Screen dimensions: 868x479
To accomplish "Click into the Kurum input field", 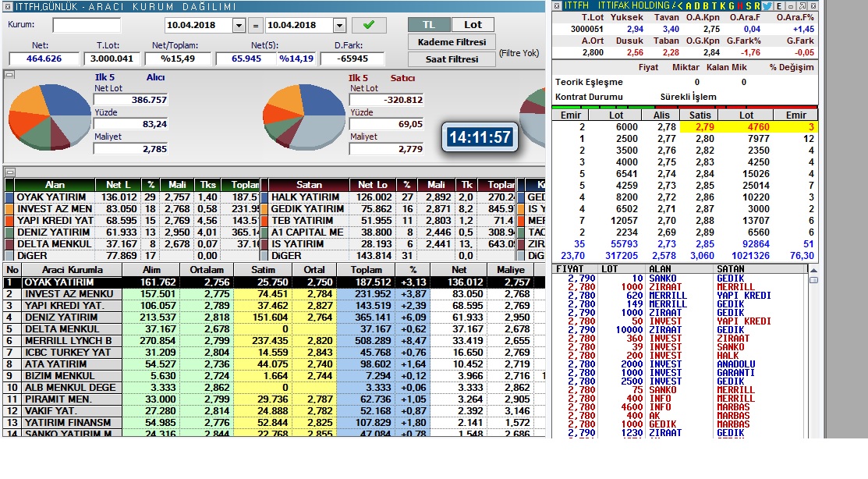I will point(87,25).
